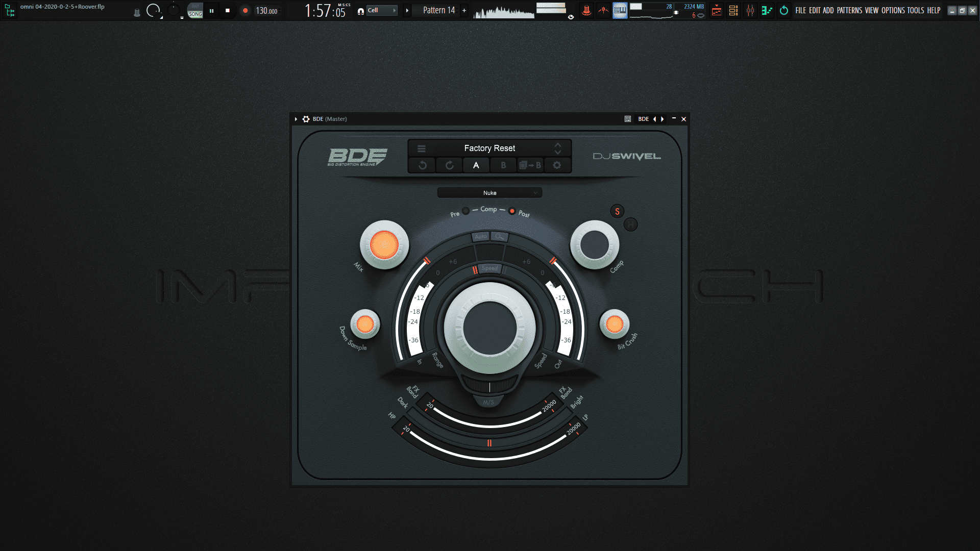The width and height of the screenshot is (980, 551).
Task: Select state A in BDE
Action: [476, 165]
